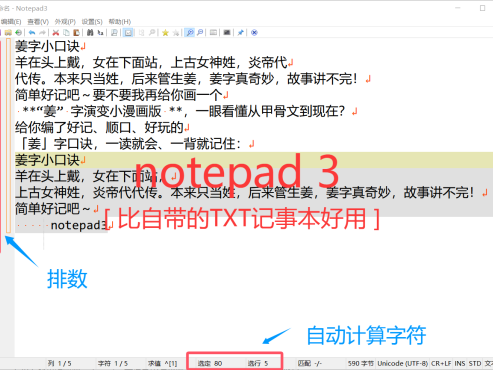Undo with the blue back arrow

(x=32, y=33)
